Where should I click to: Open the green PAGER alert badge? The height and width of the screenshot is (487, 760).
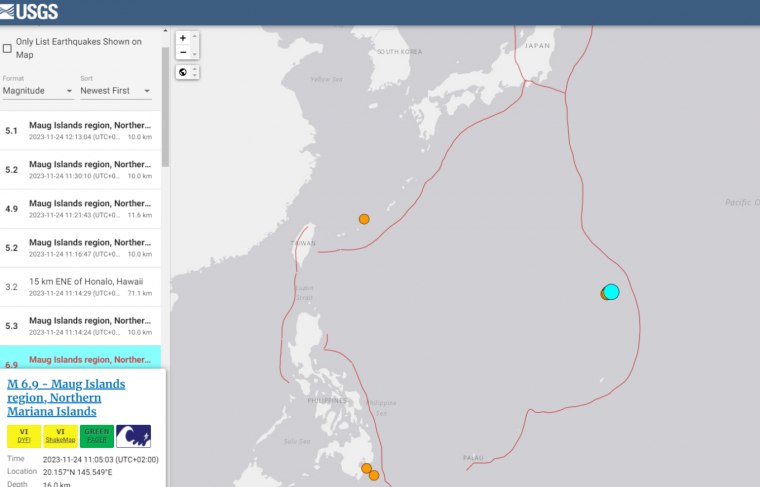click(96, 435)
